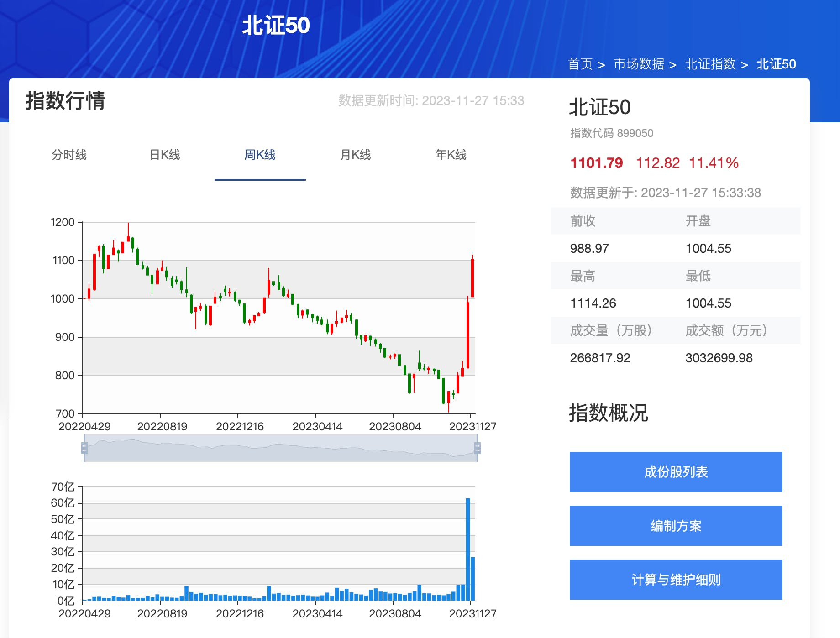Click the 11.41% change percentage
This screenshot has height=638, width=840.
(714, 163)
